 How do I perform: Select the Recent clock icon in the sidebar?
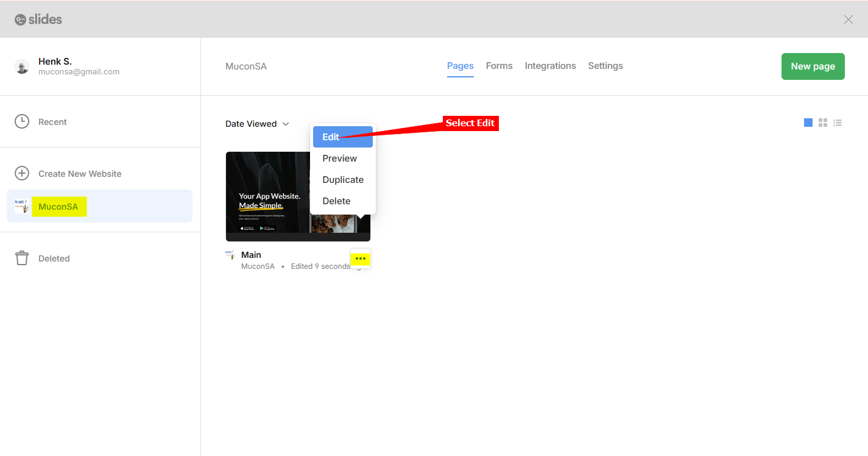[x=22, y=121]
